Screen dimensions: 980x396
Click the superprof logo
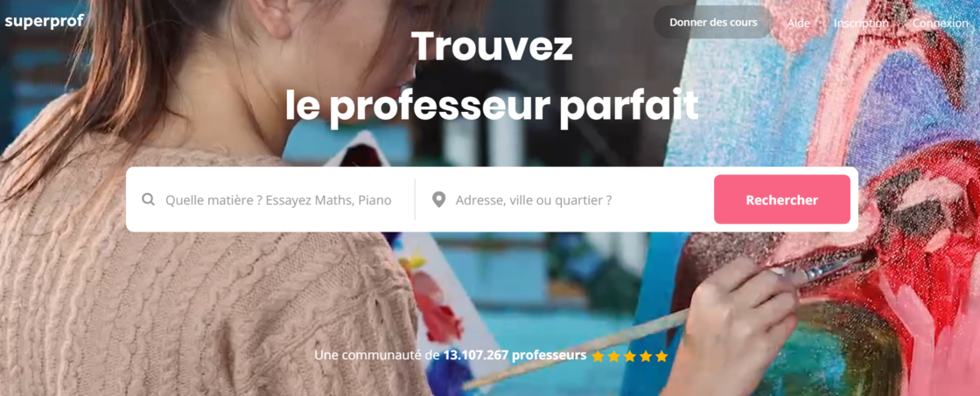[44, 21]
